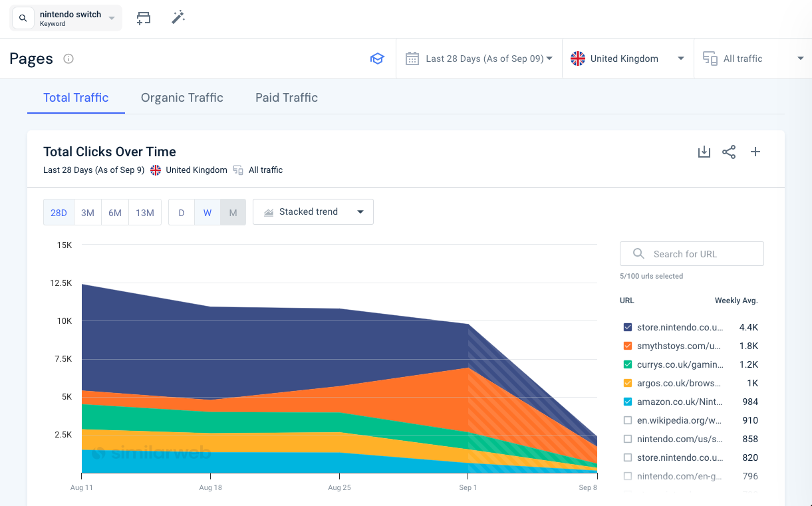Click the magic wand icon
The width and height of the screenshot is (812, 506).
pos(178,18)
